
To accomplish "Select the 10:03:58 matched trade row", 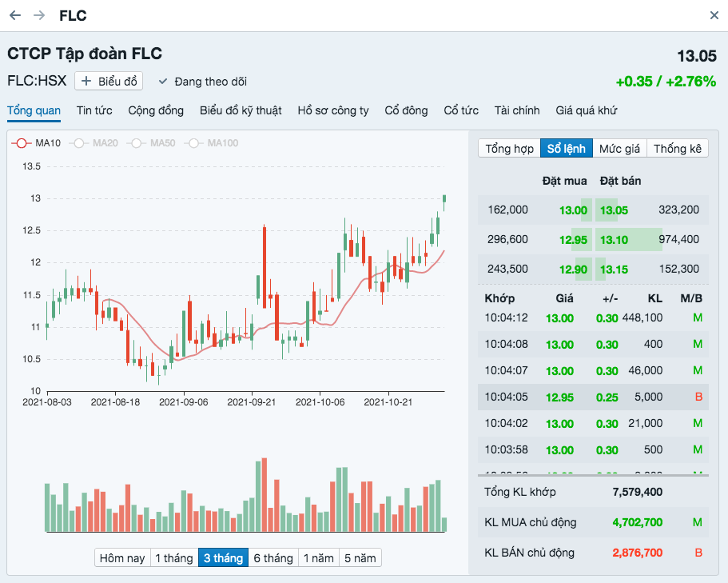I will (x=594, y=449).
